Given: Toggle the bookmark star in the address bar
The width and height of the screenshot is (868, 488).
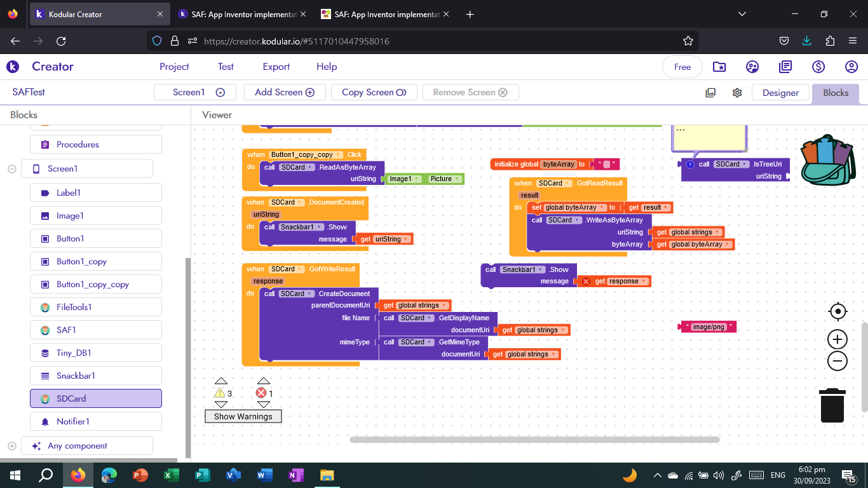Looking at the screenshot, I should (x=688, y=41).
